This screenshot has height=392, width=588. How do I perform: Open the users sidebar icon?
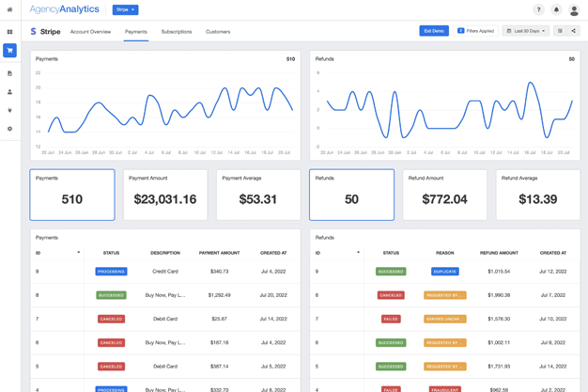click(x=9, y=91)
